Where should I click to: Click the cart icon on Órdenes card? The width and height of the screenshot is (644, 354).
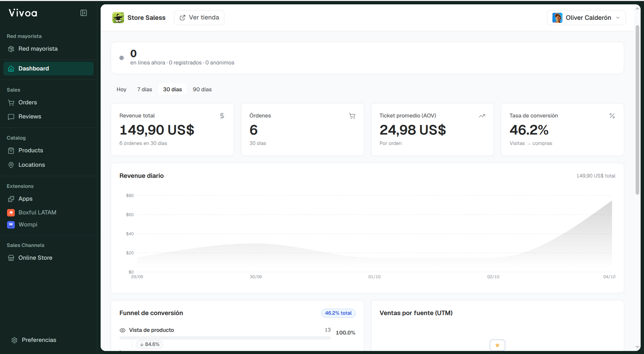coord(352,116)
